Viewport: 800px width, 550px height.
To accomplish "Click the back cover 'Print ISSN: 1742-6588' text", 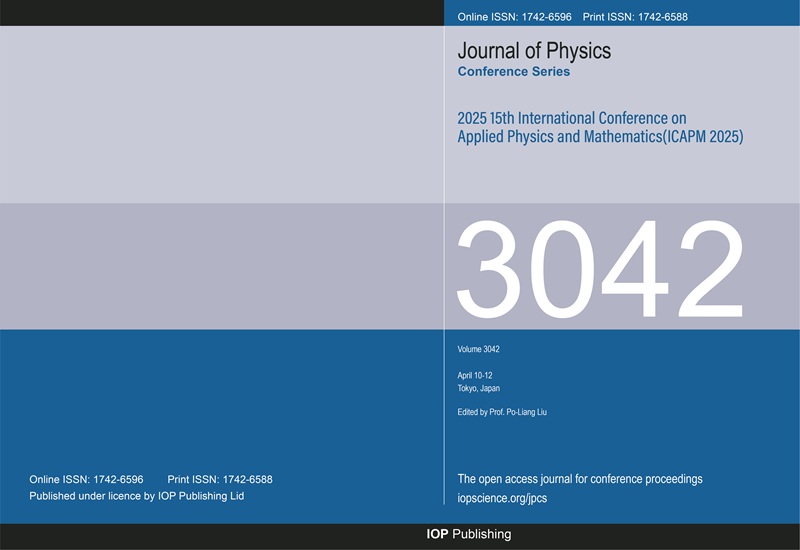I will [x=220, y=480].
